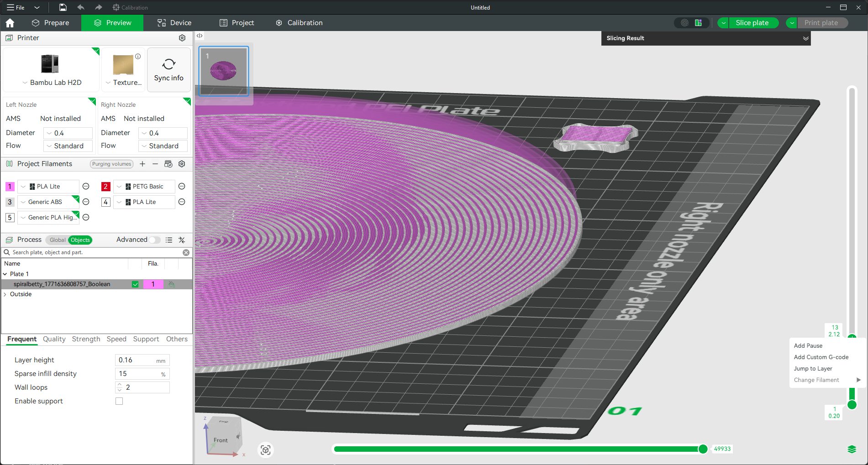
Task: Select the plate 1 thumbnail
Action: 224,71
